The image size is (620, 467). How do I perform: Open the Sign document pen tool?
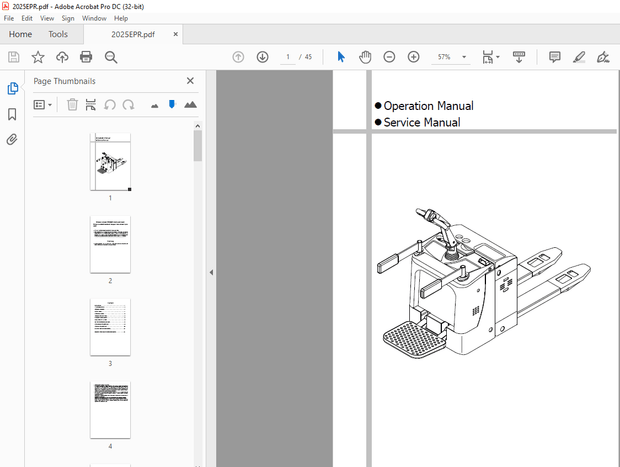pyautogui.click(x=603, y=57)
